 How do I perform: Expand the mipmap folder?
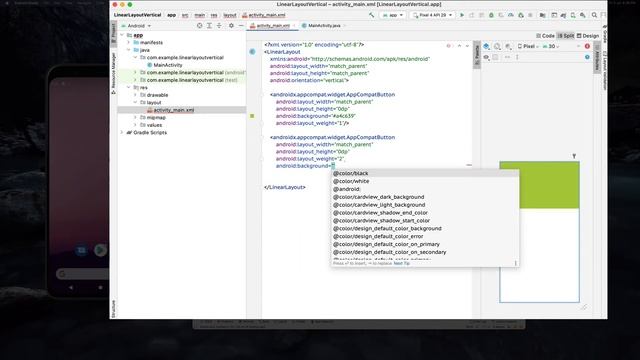tap(135, 117)
